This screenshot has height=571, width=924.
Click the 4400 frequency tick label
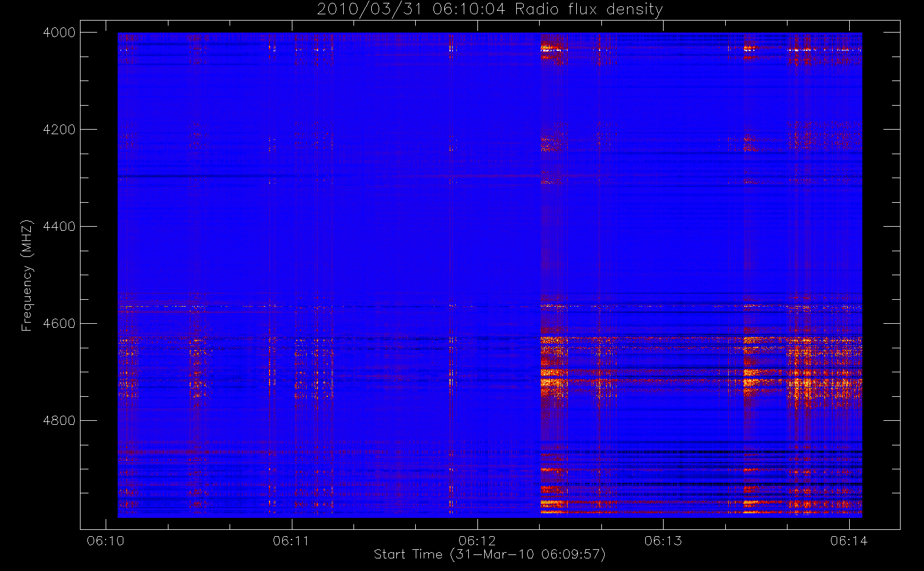[59, 227]
